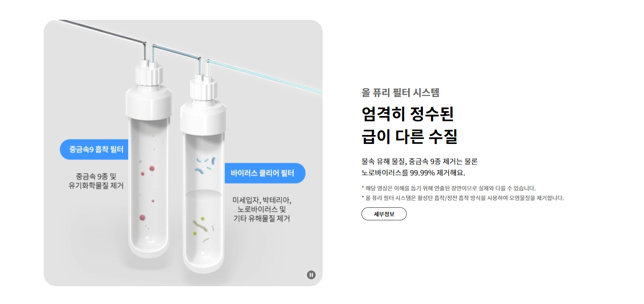This screenshot has width=644, height=304.
Task: Click the text 중금속 9종 및 유기화학물질 제거
Action: click(96, 181)
